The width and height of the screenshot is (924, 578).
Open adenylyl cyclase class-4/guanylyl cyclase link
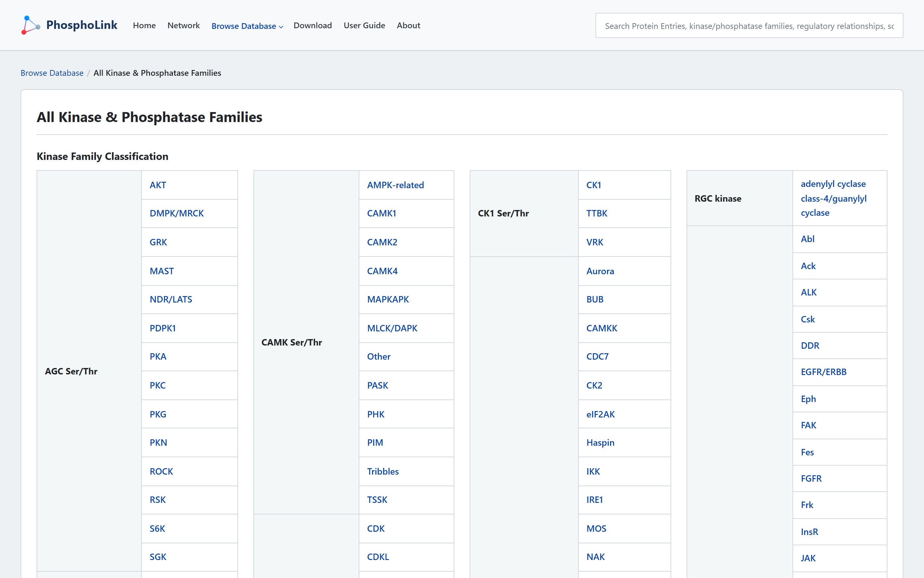coord(834,198)
